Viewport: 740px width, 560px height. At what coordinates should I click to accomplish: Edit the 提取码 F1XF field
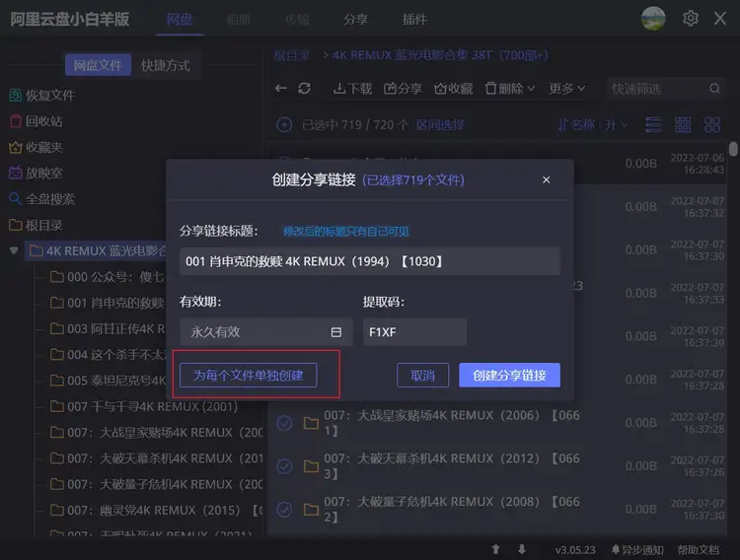pos(414,332)
